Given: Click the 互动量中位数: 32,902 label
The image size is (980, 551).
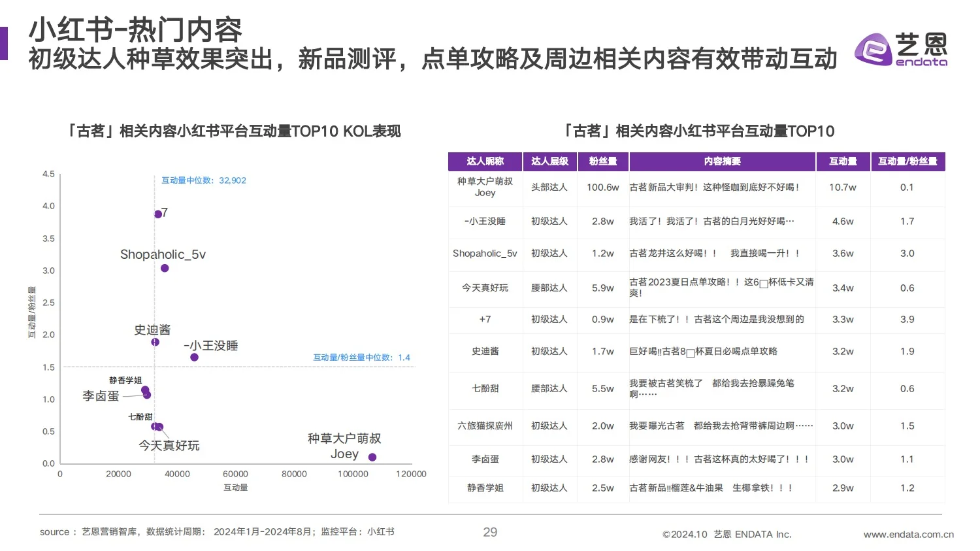Looking at the screenshot, I should [204, 180].
